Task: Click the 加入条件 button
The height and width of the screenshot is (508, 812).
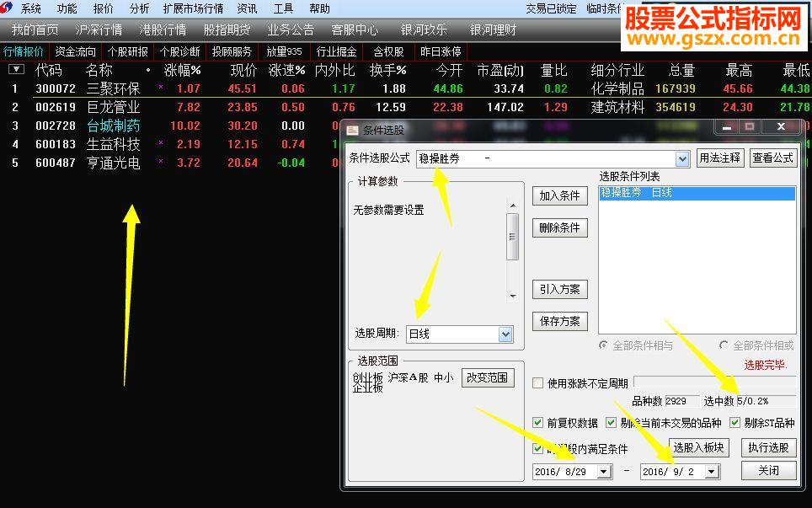Action: click(x=560, y=195)
